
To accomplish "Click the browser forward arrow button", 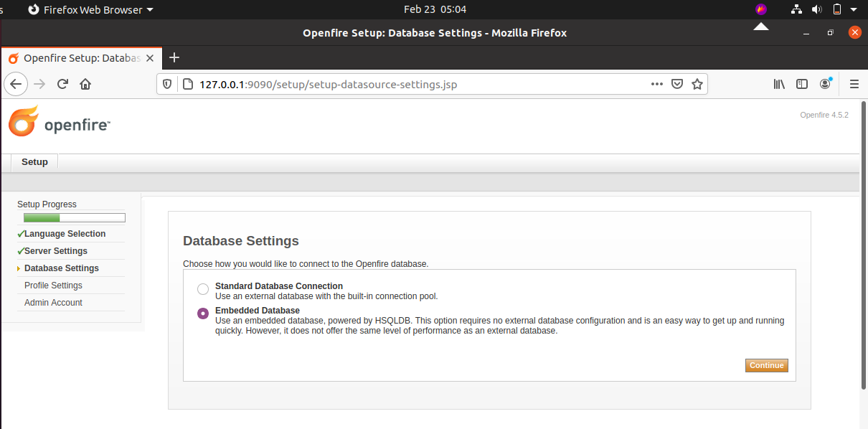I will [x=39, y=84].
